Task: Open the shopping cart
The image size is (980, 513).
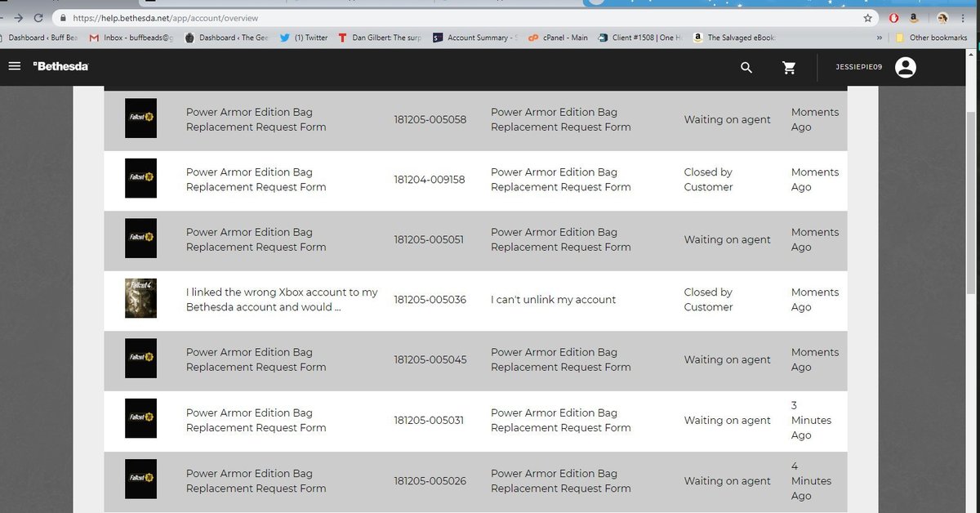Action: [789, 68]
